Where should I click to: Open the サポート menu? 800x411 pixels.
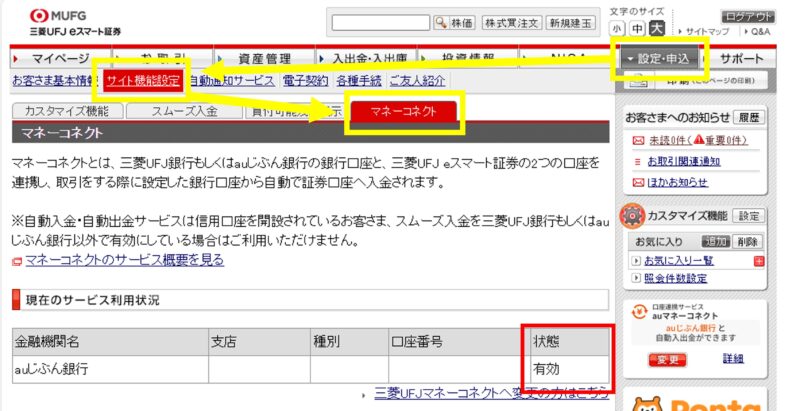tap(741, 59)
